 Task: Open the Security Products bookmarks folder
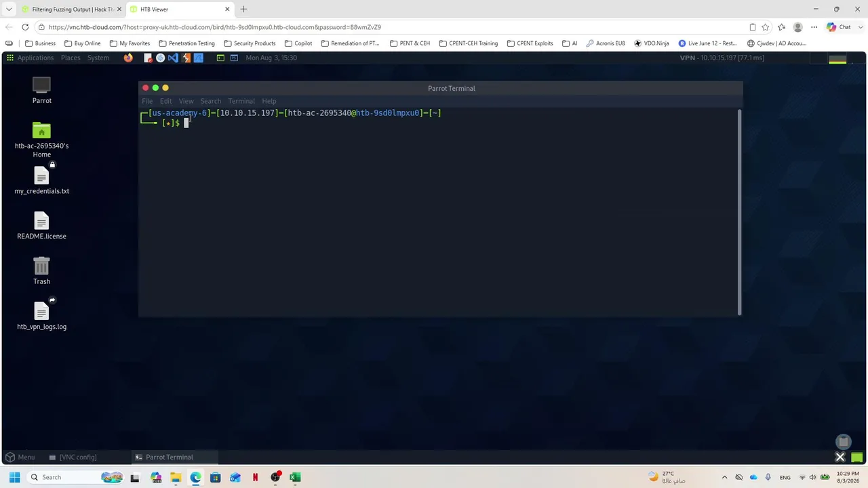point(250,43)
